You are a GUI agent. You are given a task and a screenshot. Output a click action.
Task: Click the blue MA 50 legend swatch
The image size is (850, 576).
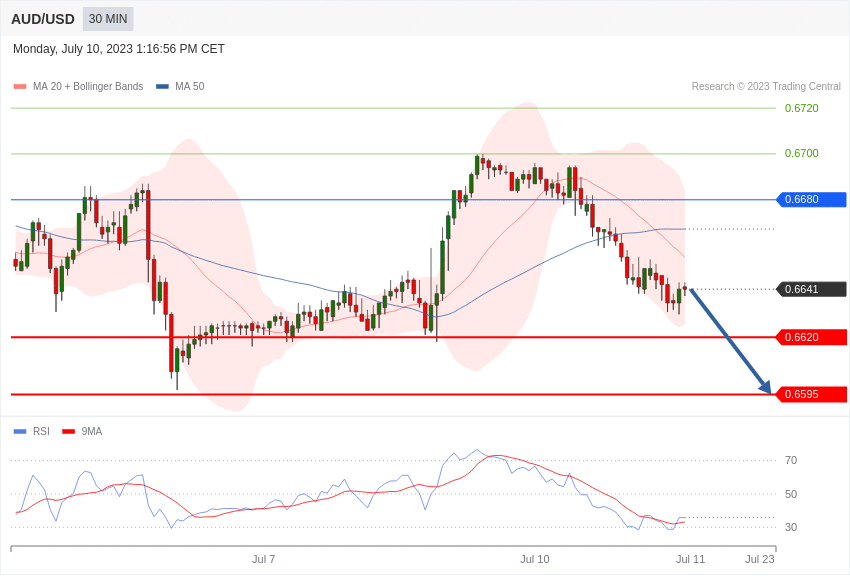point(162,86)
